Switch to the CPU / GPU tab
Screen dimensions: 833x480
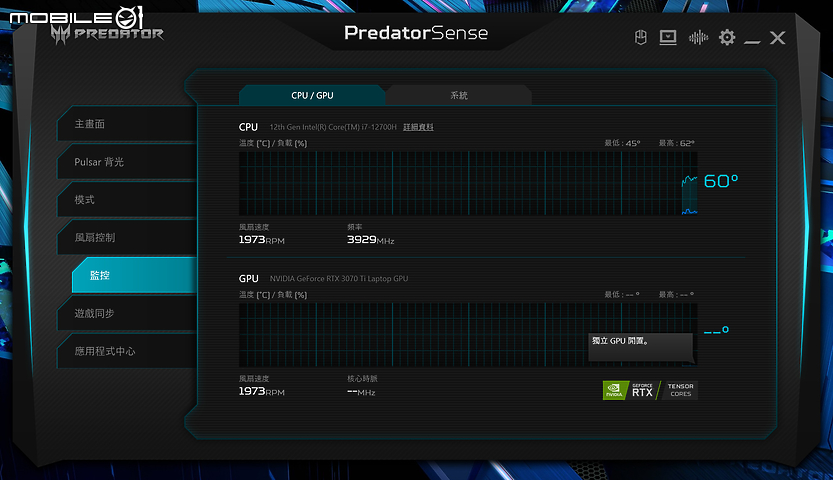(312, 95)
